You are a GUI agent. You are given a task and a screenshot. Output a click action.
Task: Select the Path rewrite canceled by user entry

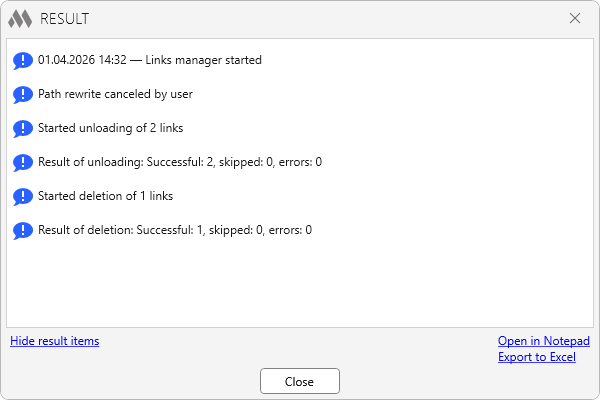pos(115,94)
